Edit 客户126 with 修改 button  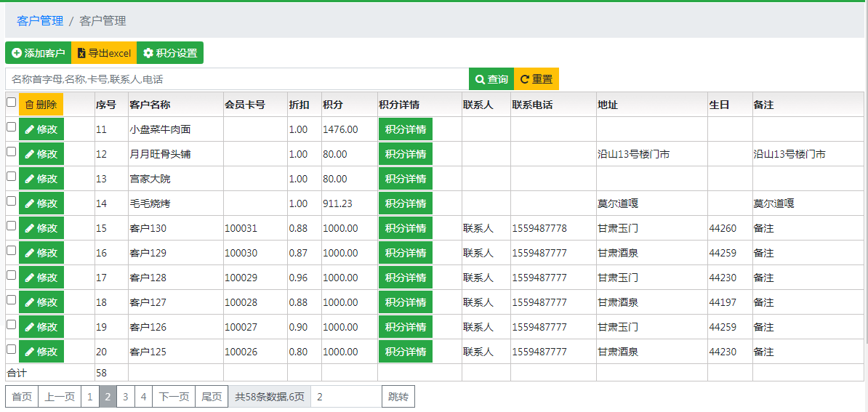(41, 327)
